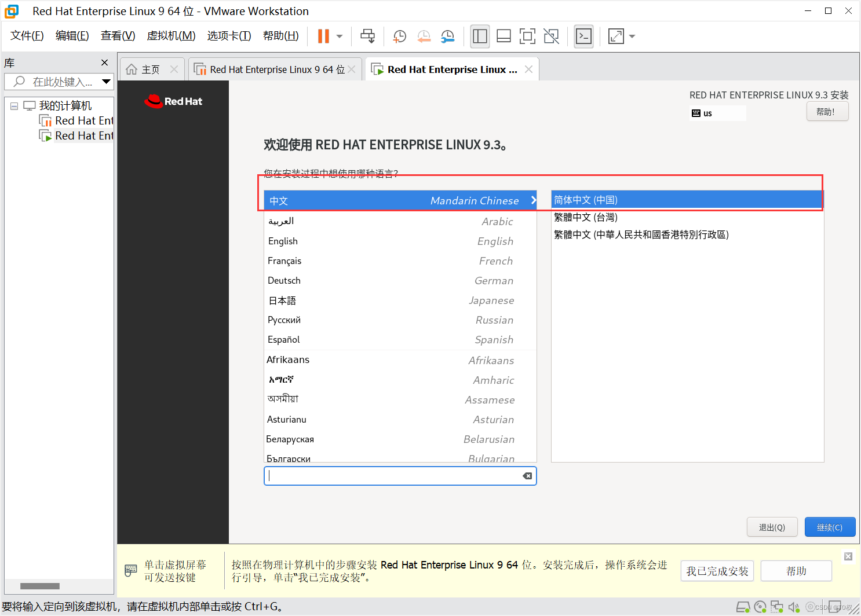Toggle the library panel visibility
The height and width of the screenshot is (616, 861).
(480, 36)
